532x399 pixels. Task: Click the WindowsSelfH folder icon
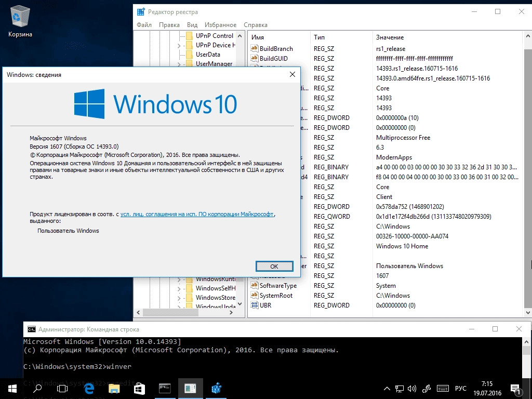pyautogui.click(x=190, y=288)
